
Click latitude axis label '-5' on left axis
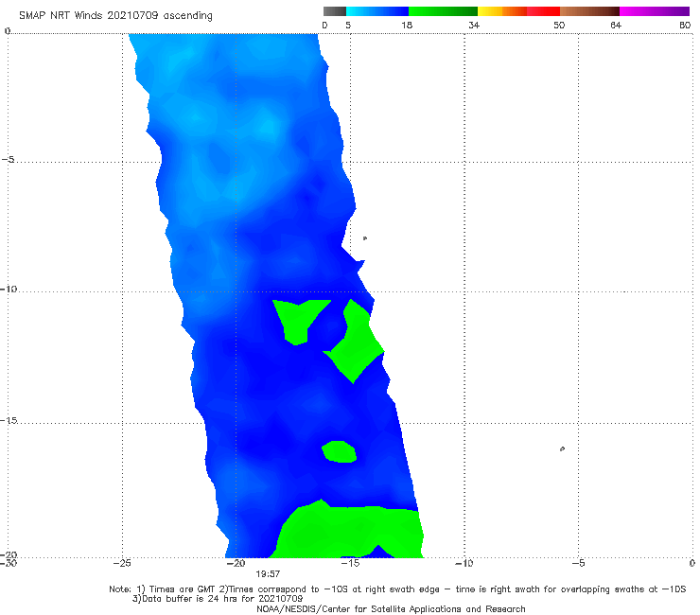tap(9, 159)
